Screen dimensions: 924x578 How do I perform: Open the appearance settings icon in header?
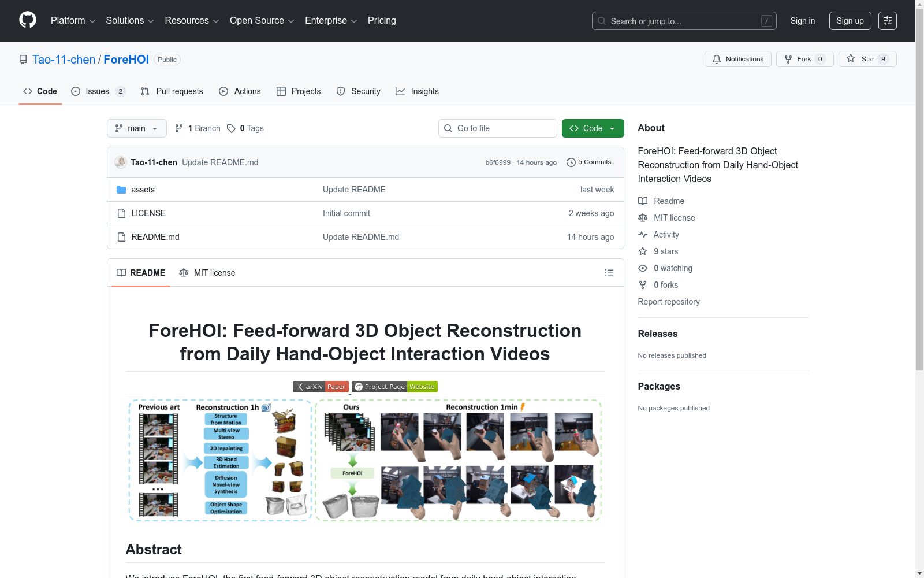tap(887, 21)
